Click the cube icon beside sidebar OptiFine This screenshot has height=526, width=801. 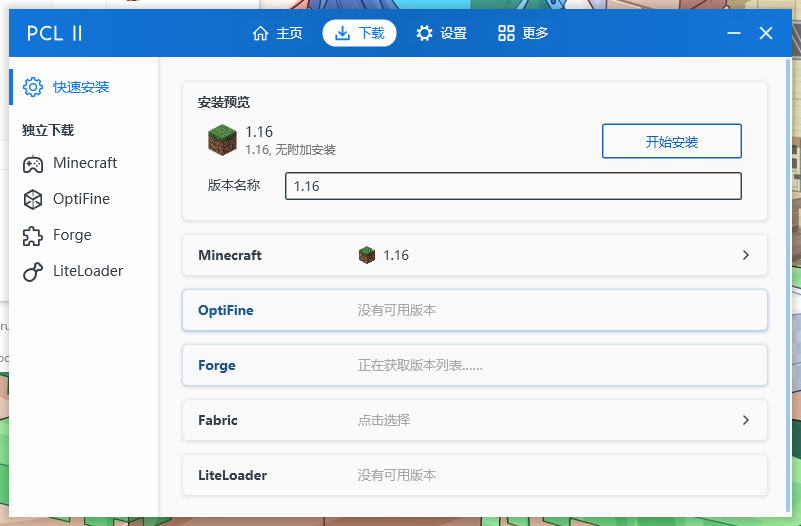click(x=33, y=200)
